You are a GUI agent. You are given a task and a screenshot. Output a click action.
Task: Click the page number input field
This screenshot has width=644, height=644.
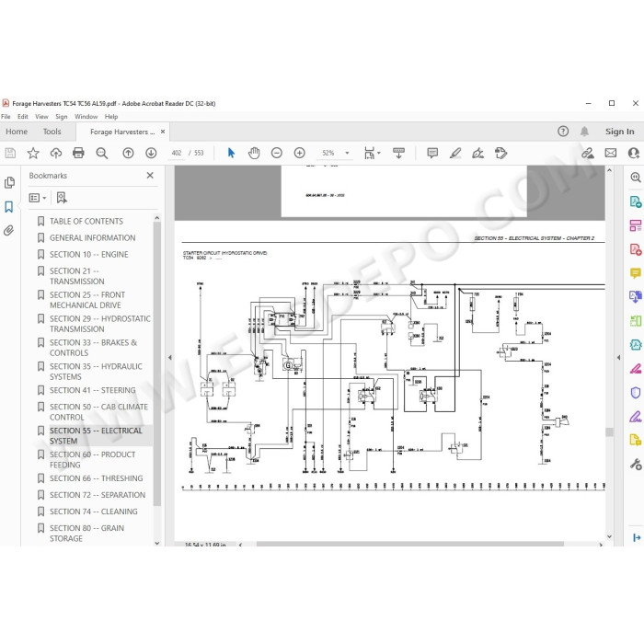pos(177,154)
